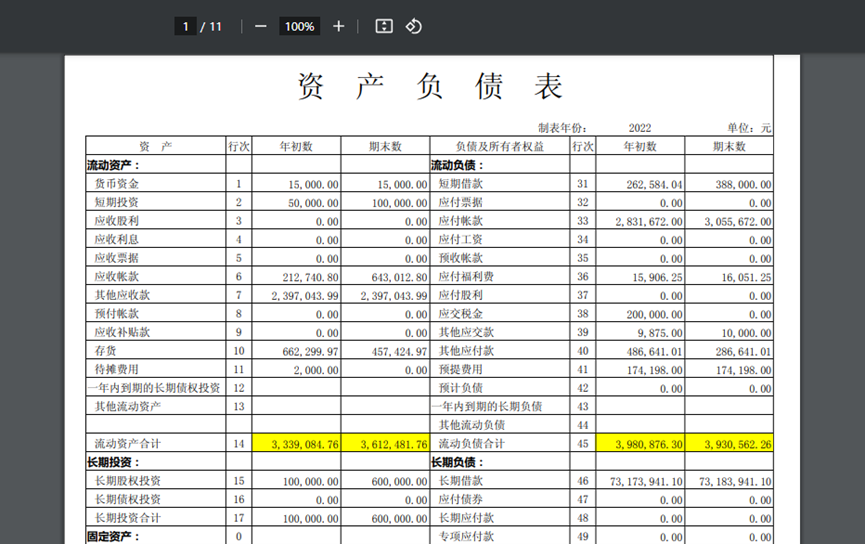The width and height of the screenshot is (865, 544).
Task: Click the 待摊费用 年初数 value 2,000.00
Action: (x=316, y=370)
